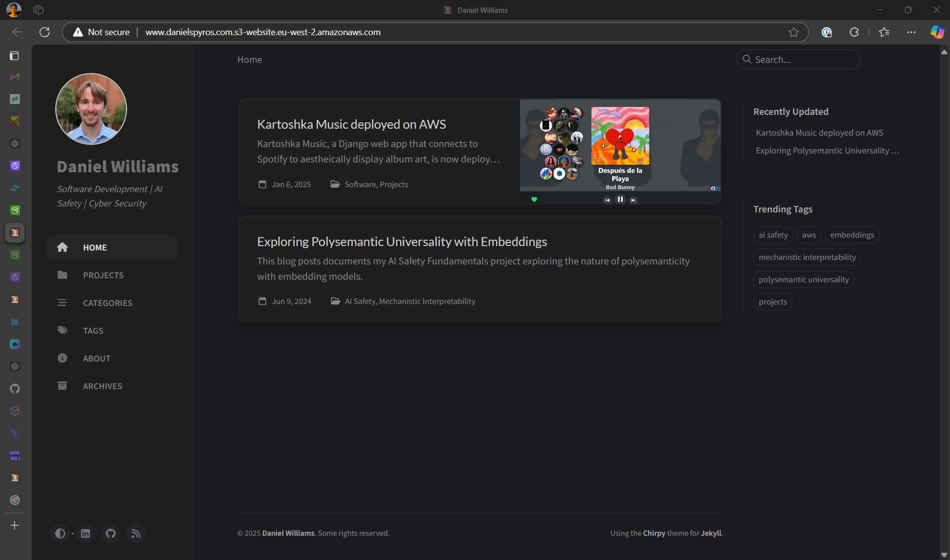Switch to the GitHub vertical tab

(15, 389)
